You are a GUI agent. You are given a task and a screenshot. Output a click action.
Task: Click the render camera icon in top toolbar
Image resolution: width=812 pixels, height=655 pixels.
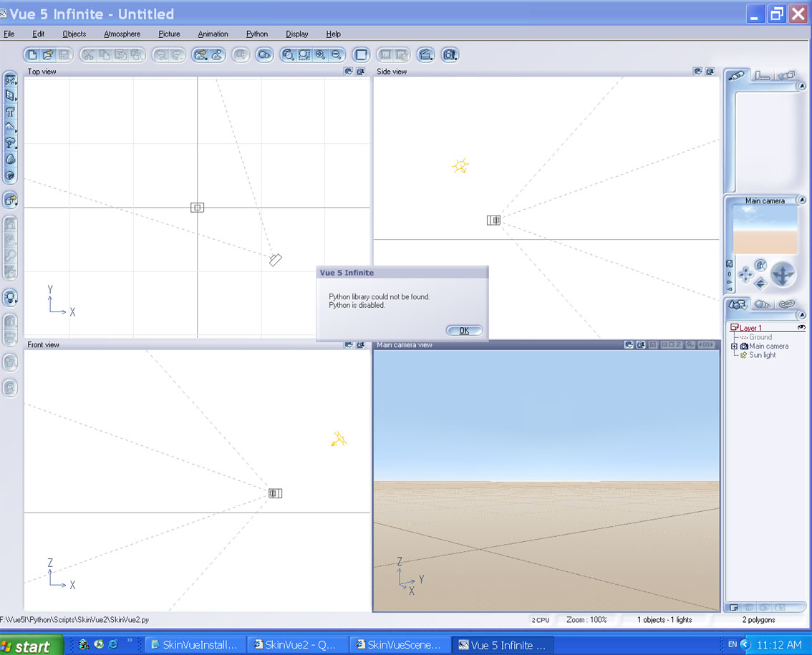[x=449, y=54]
